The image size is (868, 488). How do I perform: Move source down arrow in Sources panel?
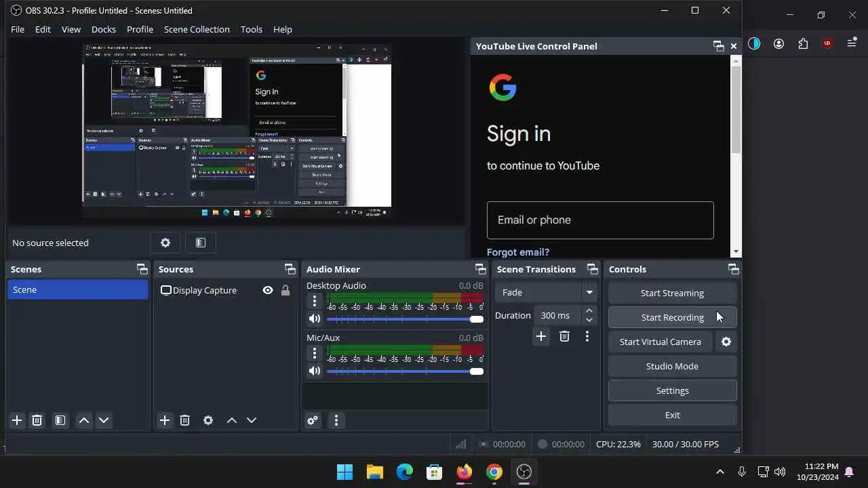[252, 420]
